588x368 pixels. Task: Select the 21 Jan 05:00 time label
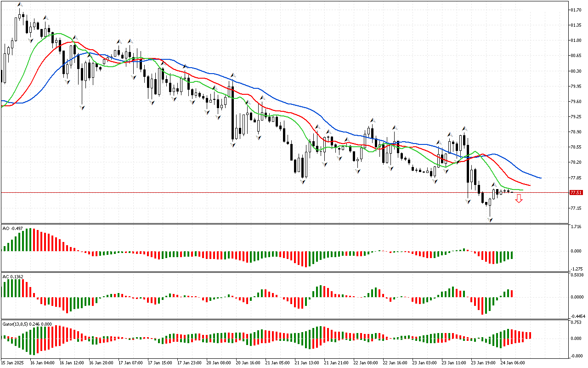pyautogui.click(x=277, y=362)
